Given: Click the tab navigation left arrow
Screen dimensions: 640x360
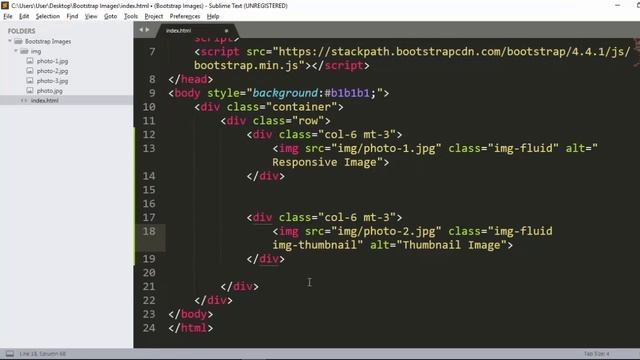Looking at the screenshot, I should [141, 30].
